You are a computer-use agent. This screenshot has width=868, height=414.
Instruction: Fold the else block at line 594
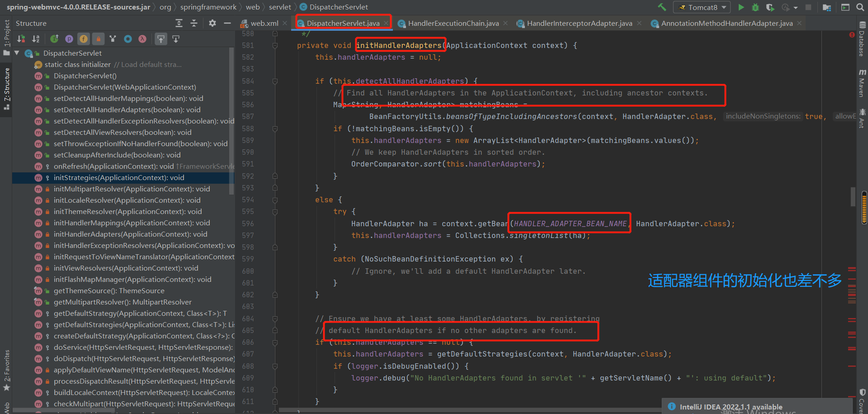pos(275,200)
